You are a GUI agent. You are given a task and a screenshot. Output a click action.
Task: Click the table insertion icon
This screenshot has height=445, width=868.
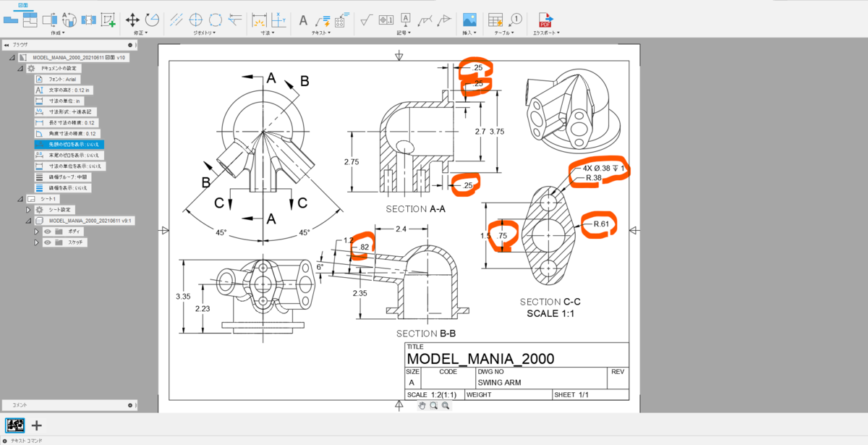tap(495, 20)
